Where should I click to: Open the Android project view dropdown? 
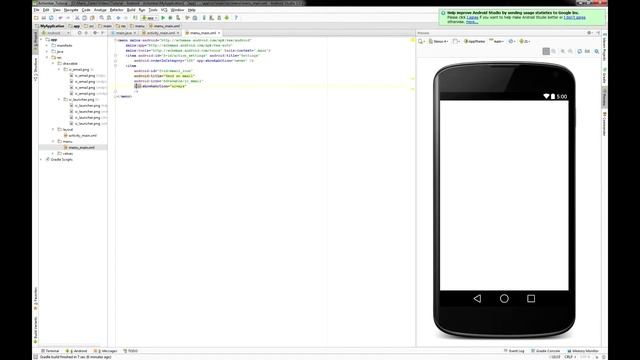tap(56, 33)
